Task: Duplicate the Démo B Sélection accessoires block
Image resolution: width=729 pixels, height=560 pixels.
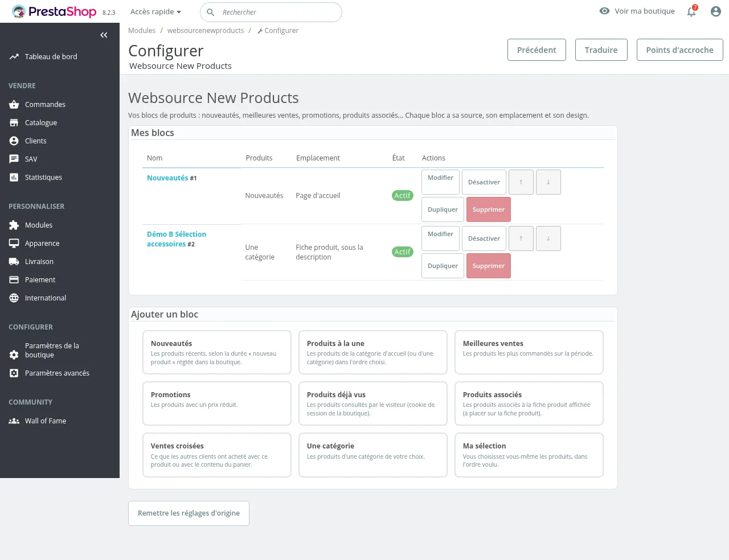Action: (x=443, y=266)
